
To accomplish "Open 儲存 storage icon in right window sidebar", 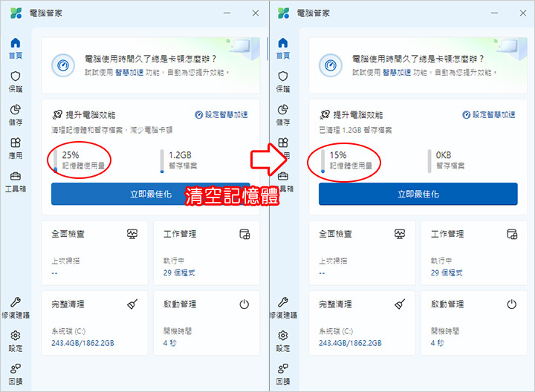I will [283, 109].
